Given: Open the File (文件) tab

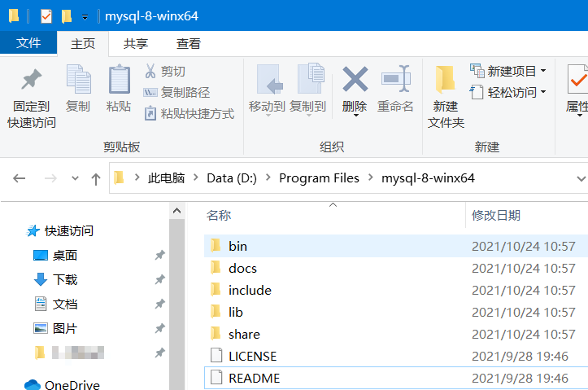Looking at the screenshot, I should click(28, 43).
